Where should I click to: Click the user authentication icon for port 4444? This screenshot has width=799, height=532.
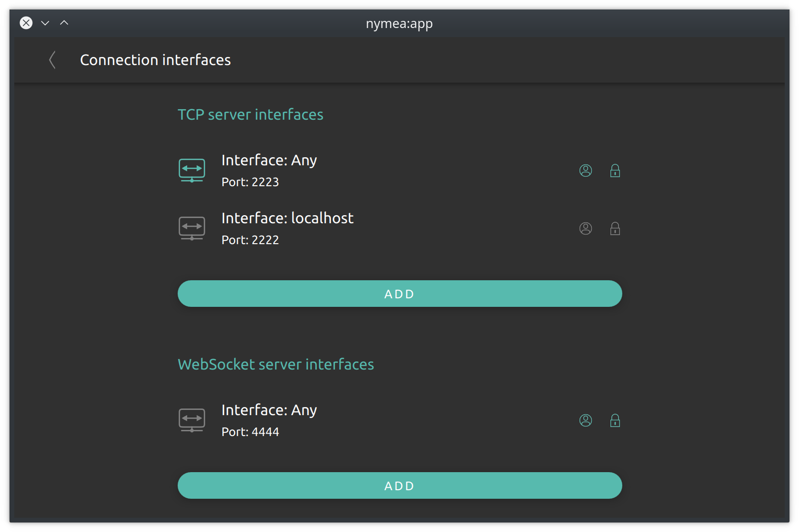(x=585, y=420)
